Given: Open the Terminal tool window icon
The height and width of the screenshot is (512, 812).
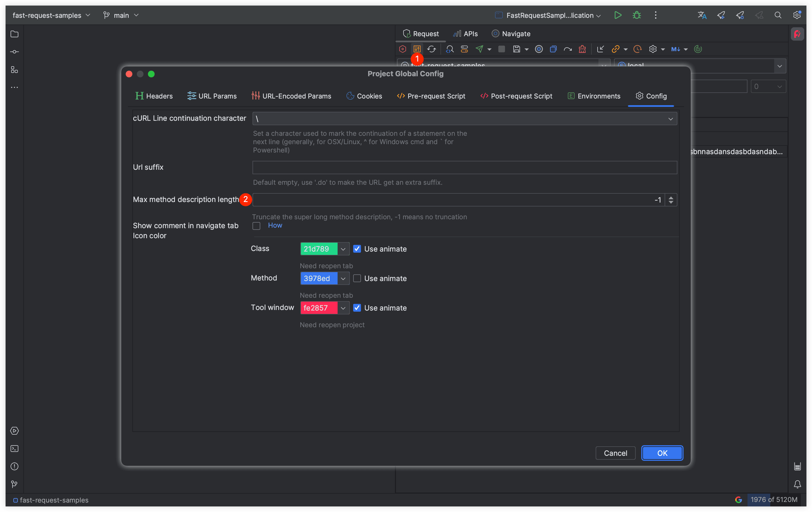Looking at the screenshot, I should point(14,449).
